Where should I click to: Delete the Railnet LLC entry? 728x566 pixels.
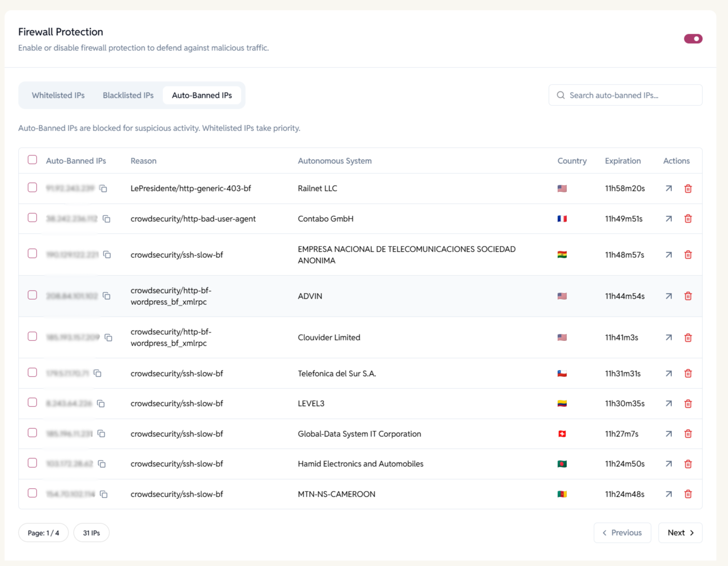point(688,189)
